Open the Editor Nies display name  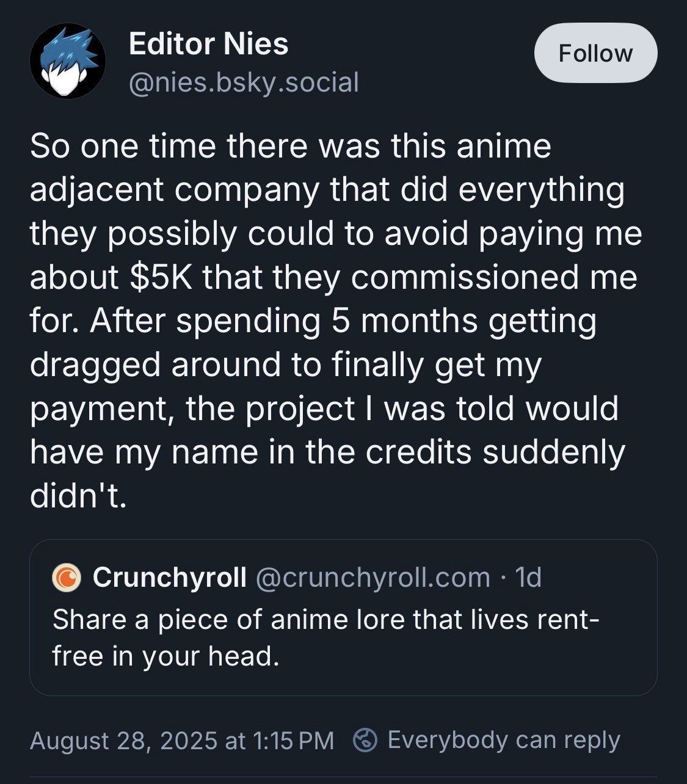pos(208,44)
